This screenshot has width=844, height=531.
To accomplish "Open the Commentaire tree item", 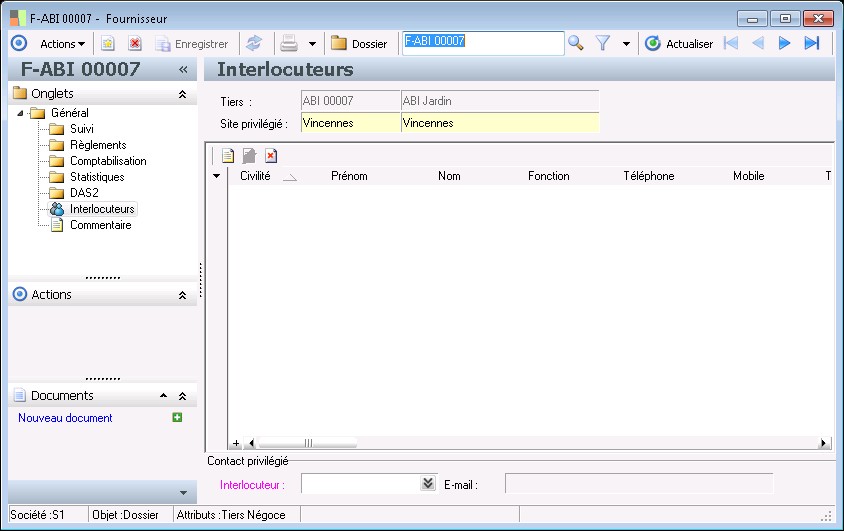I will tap(100, 225).
